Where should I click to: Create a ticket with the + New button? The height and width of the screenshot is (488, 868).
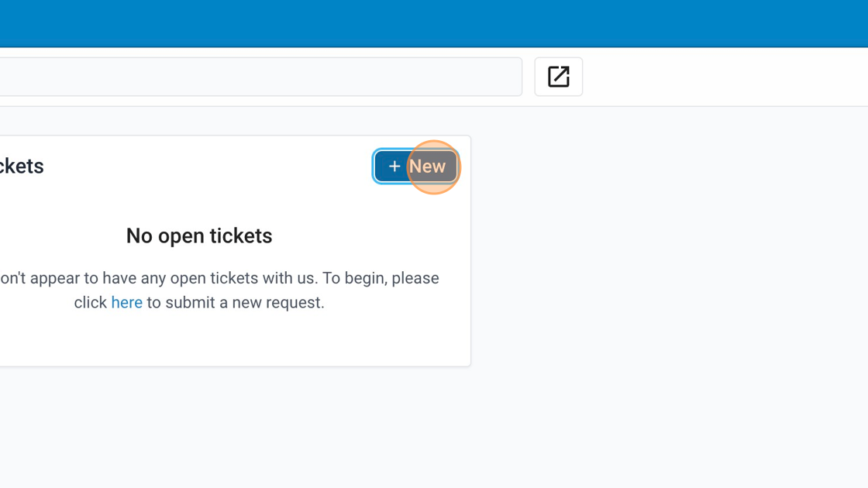click(x=415, y=166)
